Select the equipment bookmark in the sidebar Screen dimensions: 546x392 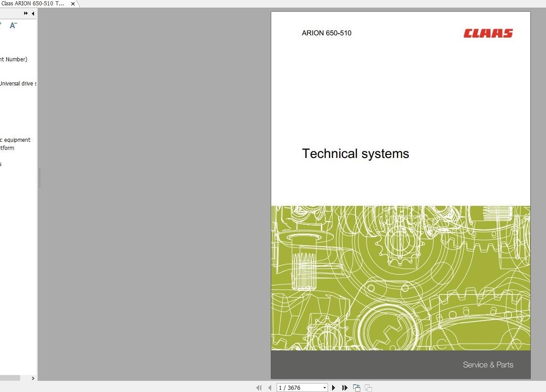pos(15,140)
